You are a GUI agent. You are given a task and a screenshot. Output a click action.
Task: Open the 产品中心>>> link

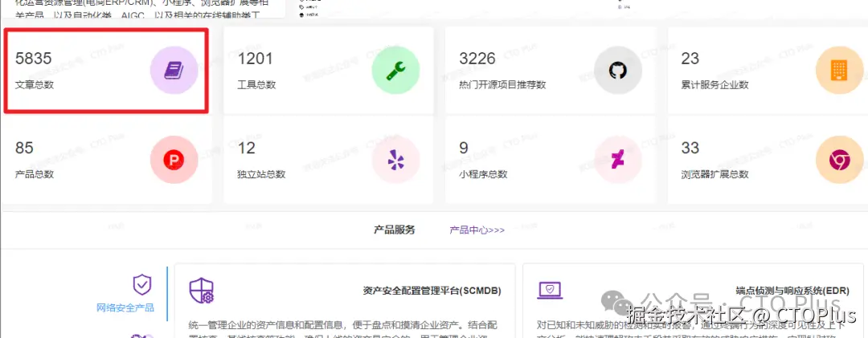point(477,230)
